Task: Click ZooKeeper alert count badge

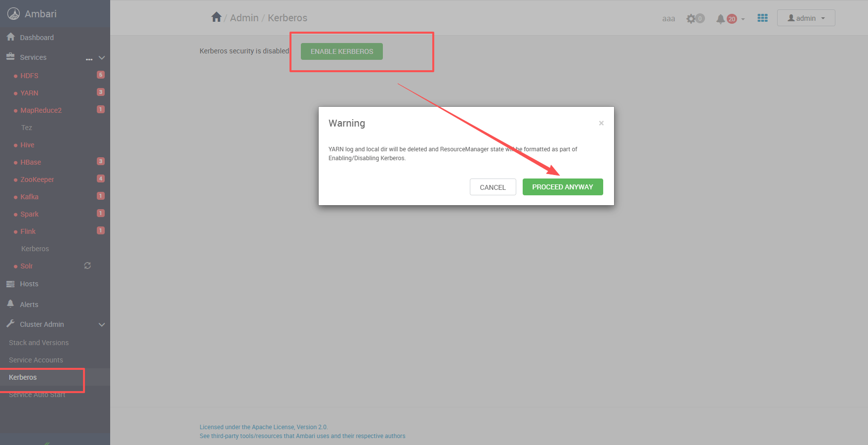Action: pos(101,179)
